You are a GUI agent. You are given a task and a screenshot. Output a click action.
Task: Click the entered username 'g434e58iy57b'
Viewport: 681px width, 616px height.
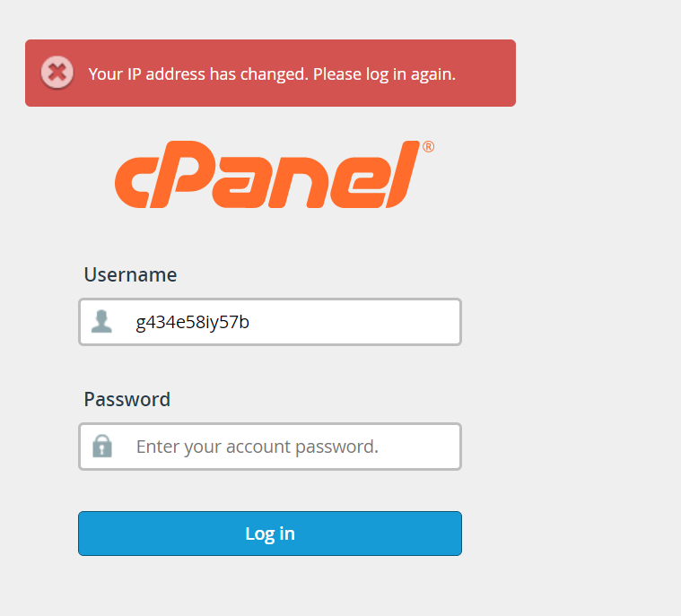[193, 322]
